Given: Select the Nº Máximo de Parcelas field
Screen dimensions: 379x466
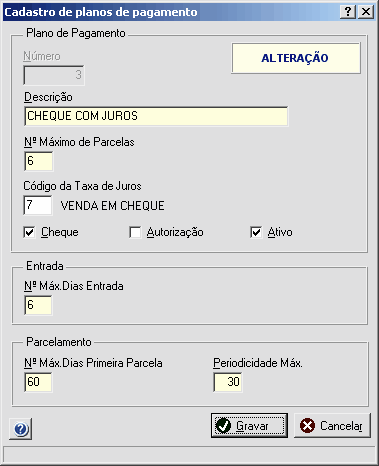Looking at the screenshot, I should (38, 161).
